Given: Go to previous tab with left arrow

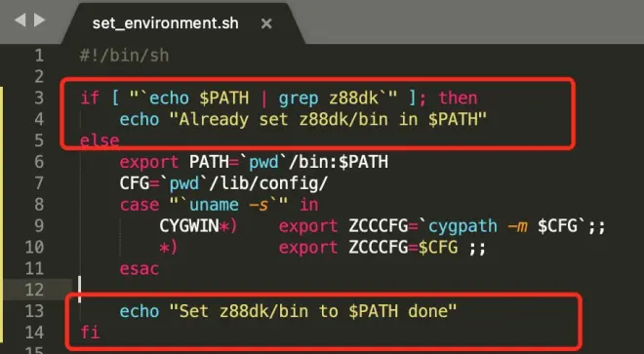Looking at the screenshot, I should coord(20,20).
